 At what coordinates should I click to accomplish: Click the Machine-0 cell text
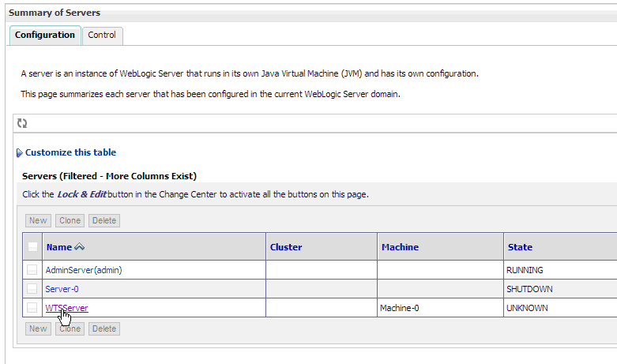tap(400, 308)
